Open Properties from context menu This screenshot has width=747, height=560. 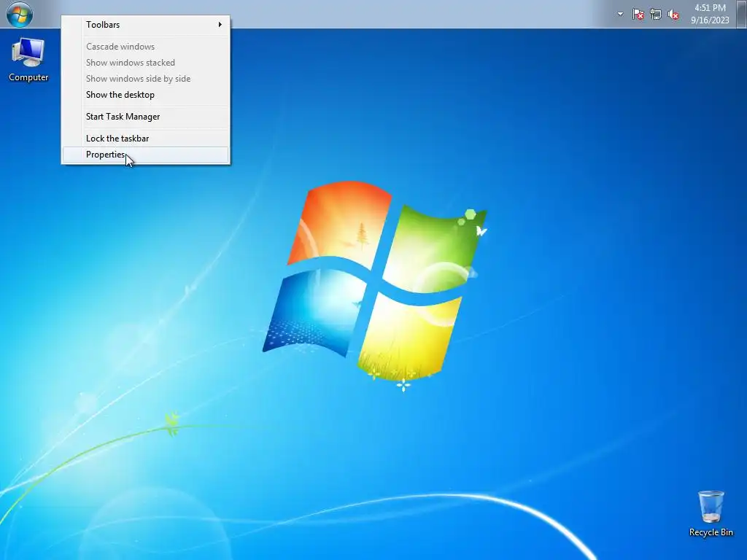tap(146, 155)
